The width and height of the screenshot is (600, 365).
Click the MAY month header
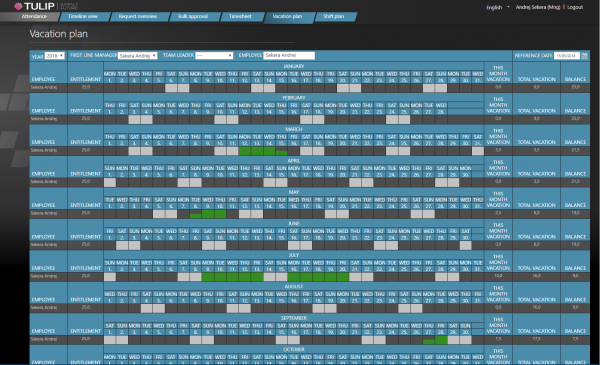point(293,192)
